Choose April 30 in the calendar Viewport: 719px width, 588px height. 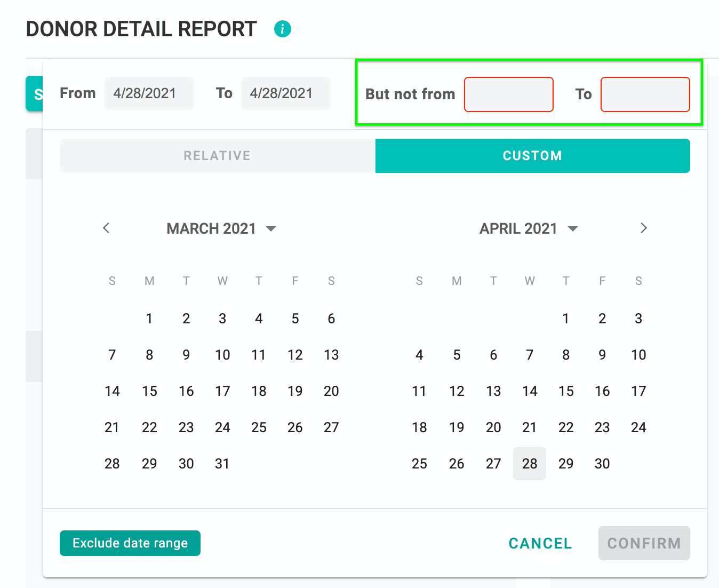click(602, 464)
